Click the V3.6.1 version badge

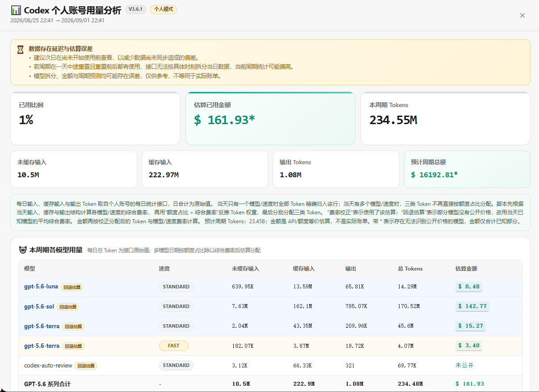point(136,9)
